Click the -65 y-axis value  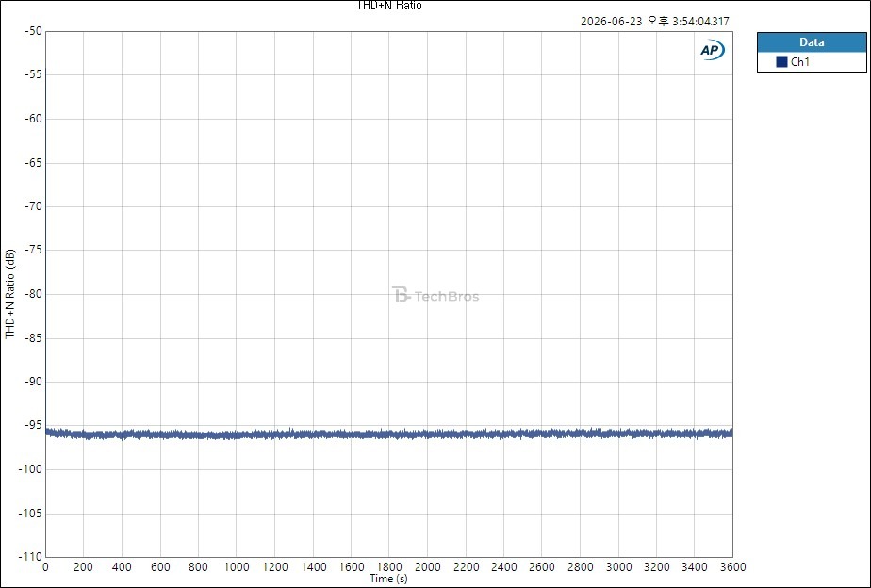(33, 163)
